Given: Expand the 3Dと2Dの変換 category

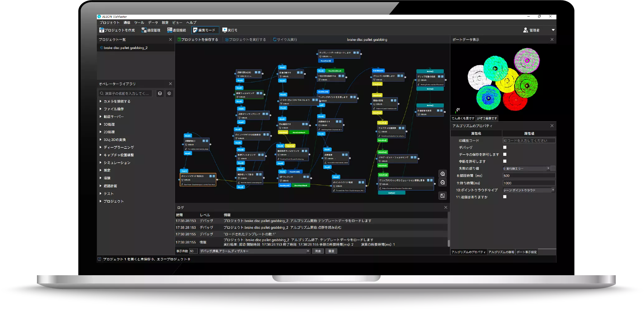Looking at the screenshot, I should (101, 140).
